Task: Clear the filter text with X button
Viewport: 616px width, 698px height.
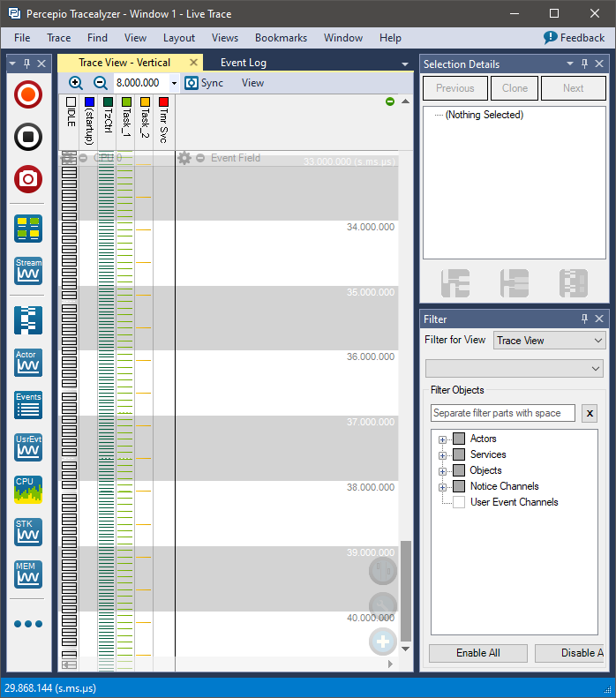Action: pyautogui.click(x=590, y=413)
